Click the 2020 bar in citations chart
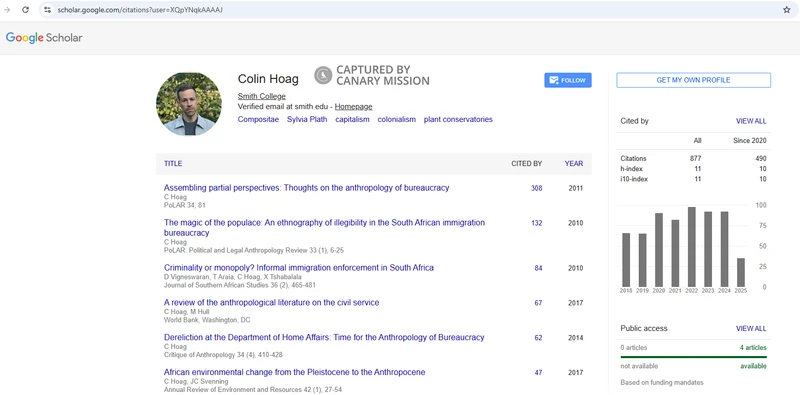This screenshot has height=395, width=800. 659,250
